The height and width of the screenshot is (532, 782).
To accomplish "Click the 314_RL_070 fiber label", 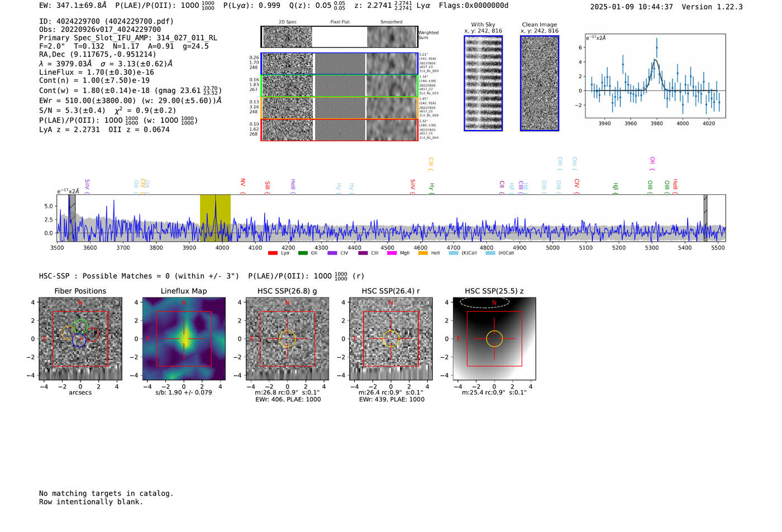I will point(429,94).
